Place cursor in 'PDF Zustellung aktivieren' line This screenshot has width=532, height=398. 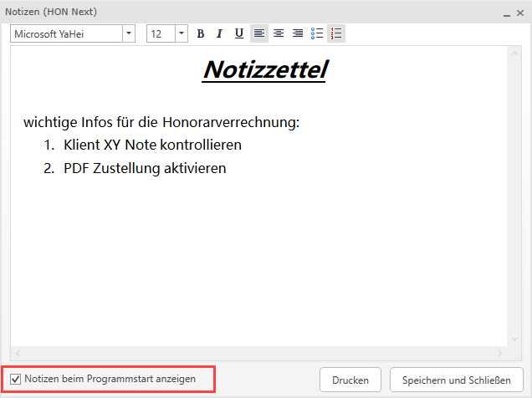pos(144,168)
